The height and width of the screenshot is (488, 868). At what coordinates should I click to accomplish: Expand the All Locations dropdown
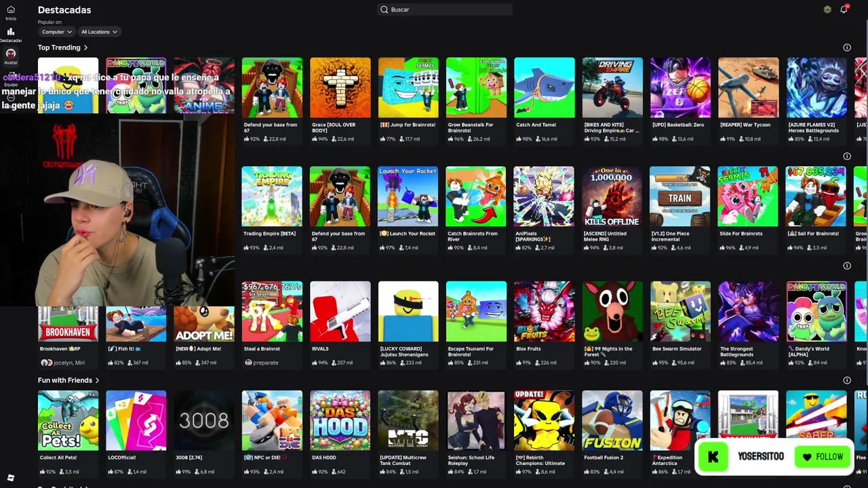99,32
